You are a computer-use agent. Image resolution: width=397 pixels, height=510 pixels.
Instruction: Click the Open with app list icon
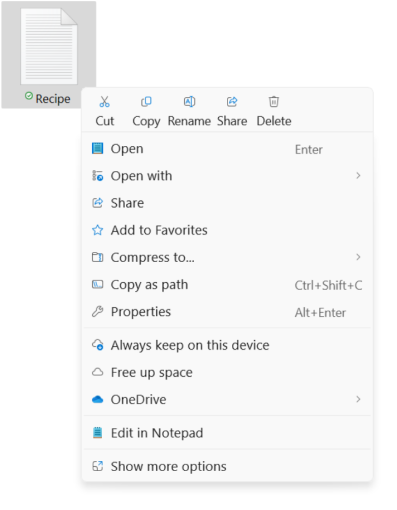coord(97,175)
